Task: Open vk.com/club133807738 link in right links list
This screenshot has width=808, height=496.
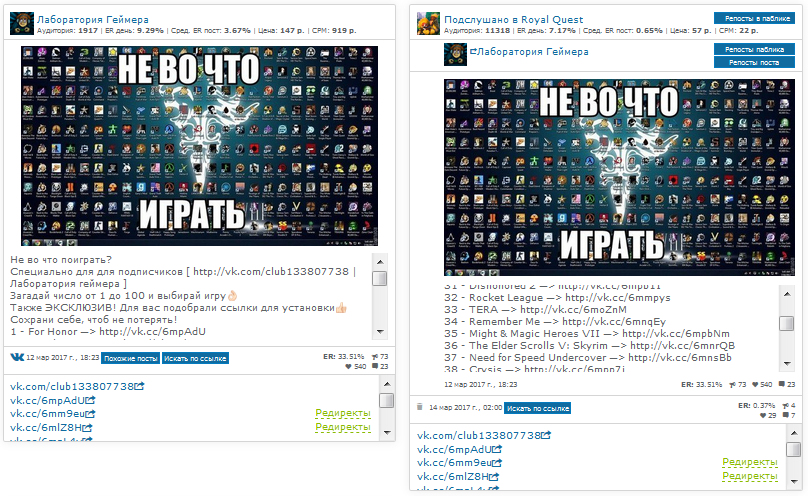Action: [479, 435]
